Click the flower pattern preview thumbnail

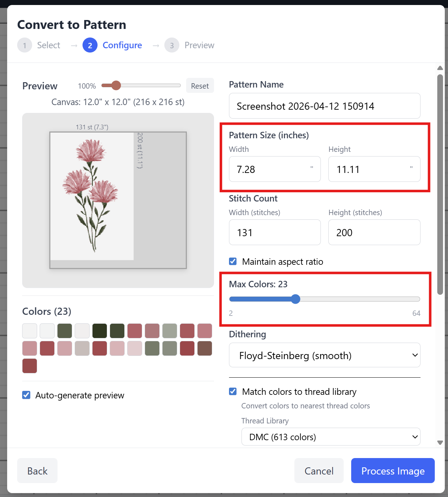[92, 196]
